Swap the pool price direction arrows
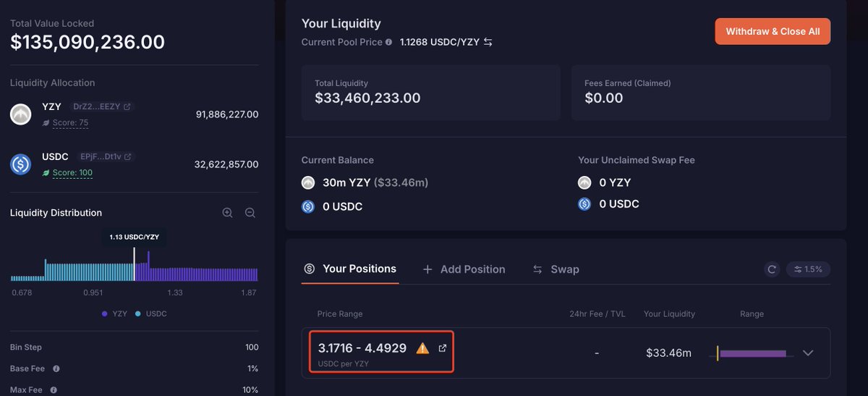This screenshot has height=396, width=868. coord(488,42)
